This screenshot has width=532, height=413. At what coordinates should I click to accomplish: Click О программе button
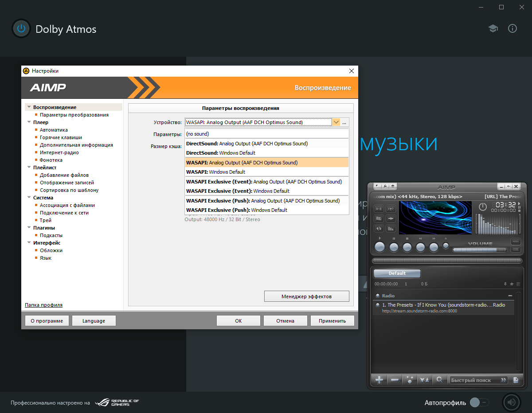tap(47, 321)
